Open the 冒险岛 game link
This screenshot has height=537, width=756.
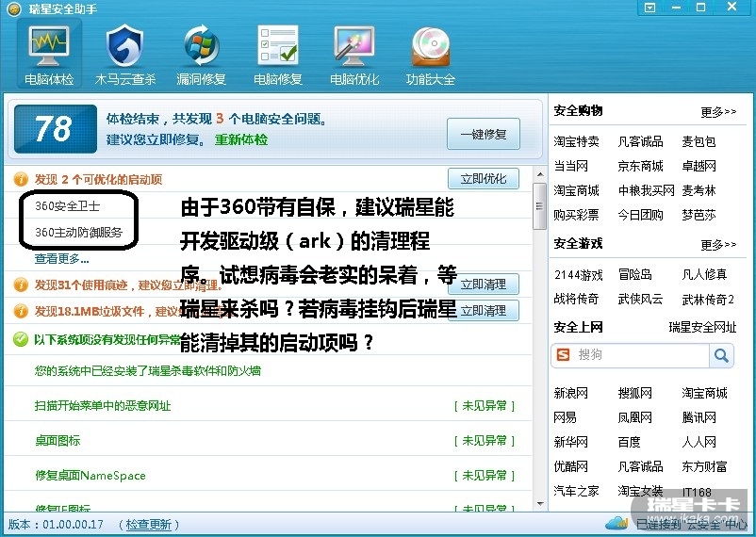pos(635,275)
